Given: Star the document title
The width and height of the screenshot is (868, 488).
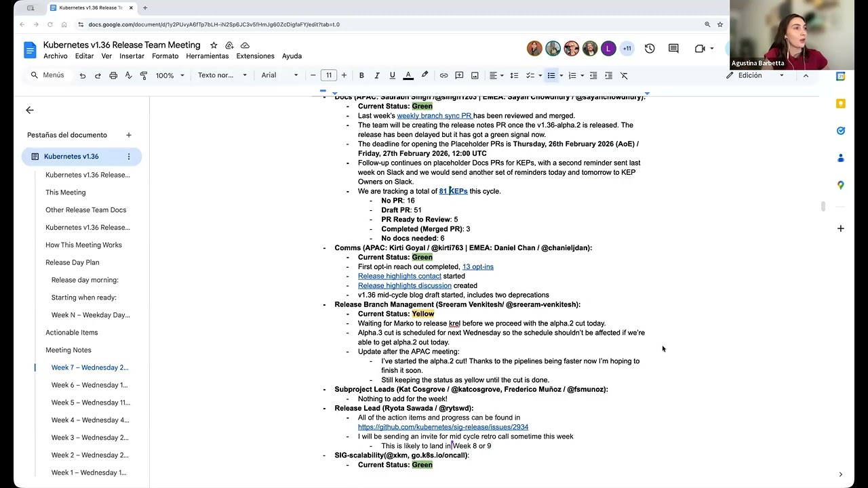Looking at the screenshot, I should [x=214, y=45].
